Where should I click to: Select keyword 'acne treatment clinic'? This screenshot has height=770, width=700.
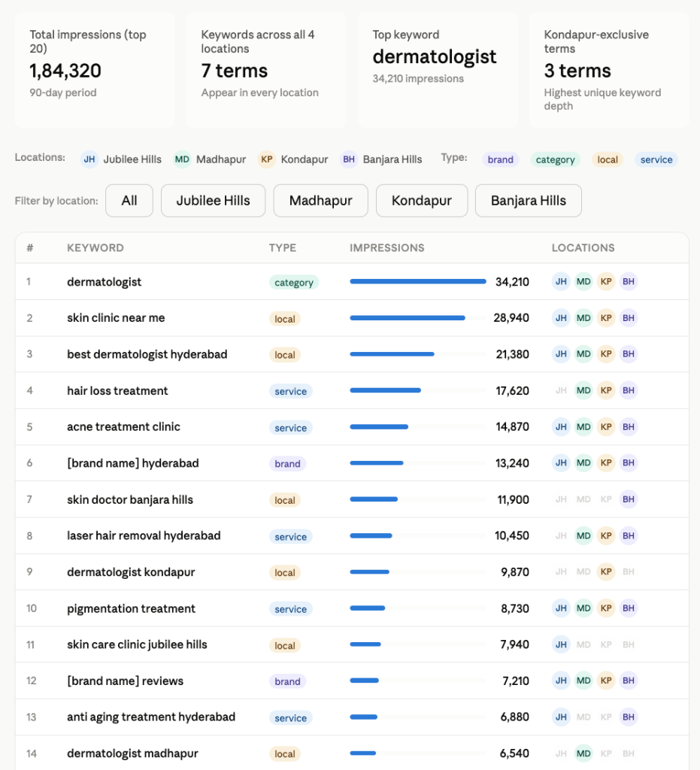[x=124, y=427]
